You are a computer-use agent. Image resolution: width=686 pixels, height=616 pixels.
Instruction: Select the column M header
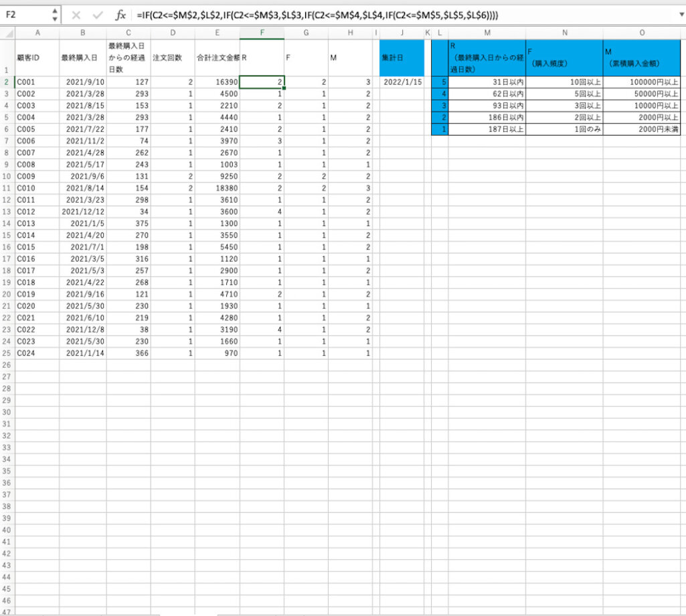[487, 33]
